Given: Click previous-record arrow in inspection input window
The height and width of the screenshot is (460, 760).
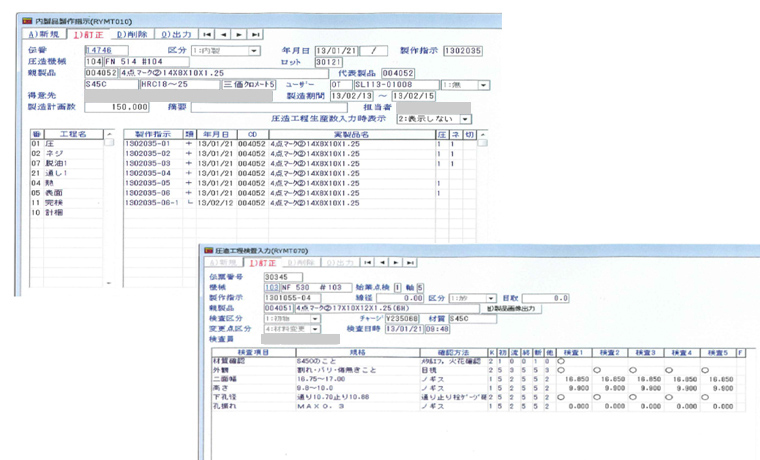Looking at the screenshot, I should (383, 262).
